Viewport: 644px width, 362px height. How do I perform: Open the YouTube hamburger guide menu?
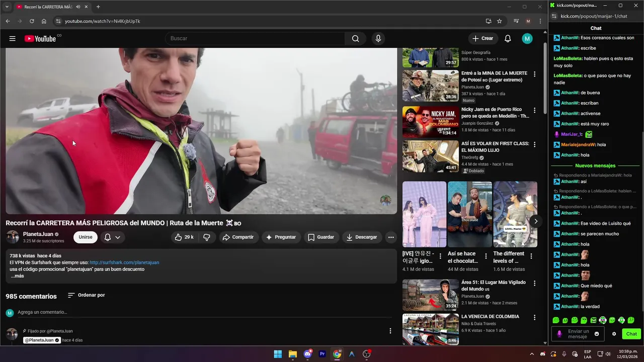[12, 39]
